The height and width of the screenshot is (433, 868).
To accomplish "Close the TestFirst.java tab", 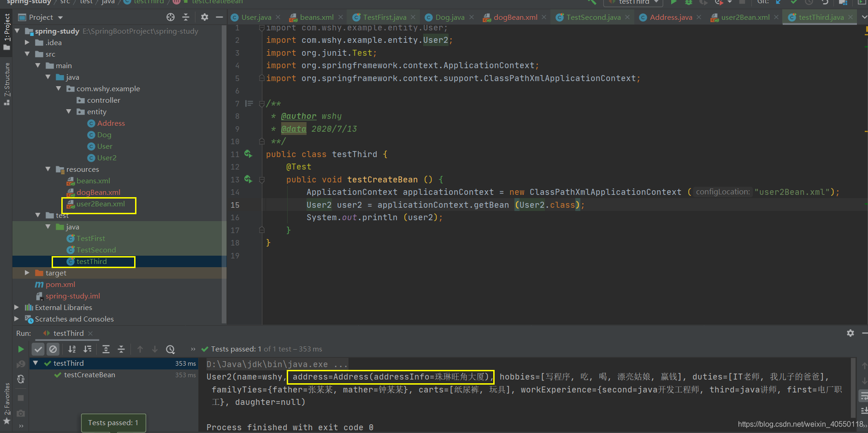I will (413, 17).
